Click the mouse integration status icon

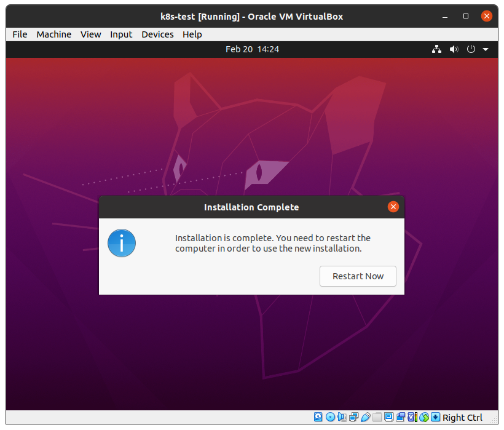pos(424,417)
